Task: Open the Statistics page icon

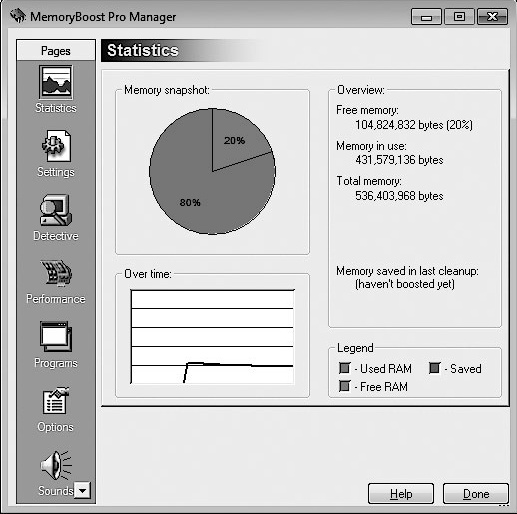Action: click(56, 82)
